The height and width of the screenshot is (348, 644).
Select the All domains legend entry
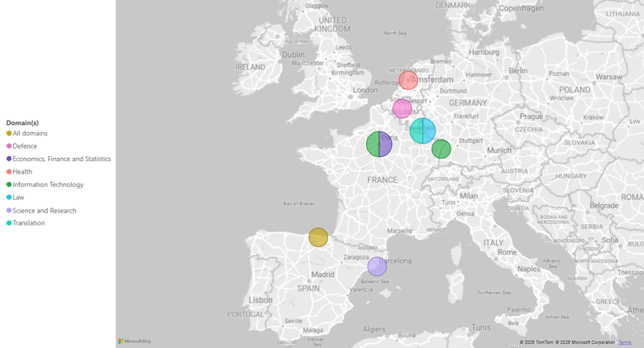coord(26,133)
